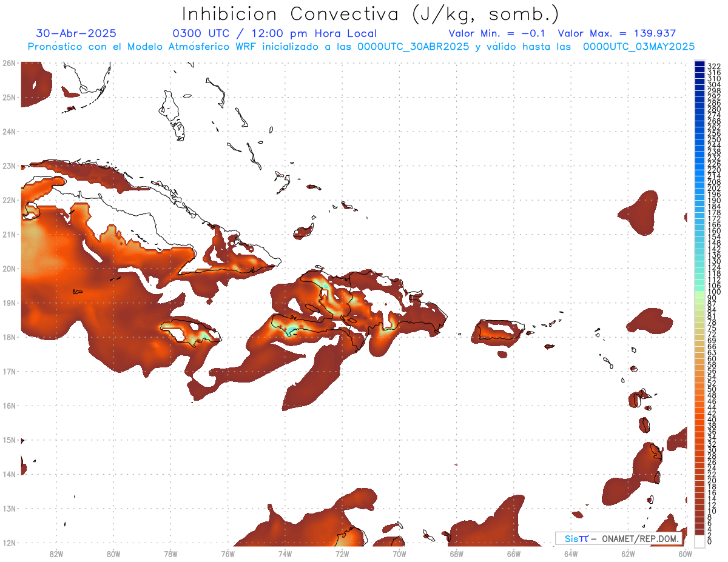Click the '16N' latitude label
This screenshot has height=562, width=728.
9,406
